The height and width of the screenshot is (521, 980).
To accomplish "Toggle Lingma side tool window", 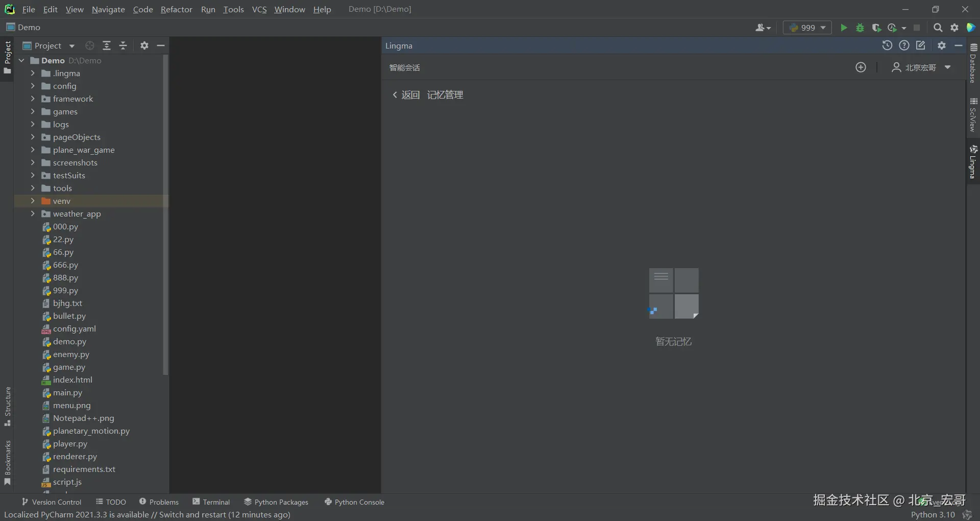I will pos(973,161).
